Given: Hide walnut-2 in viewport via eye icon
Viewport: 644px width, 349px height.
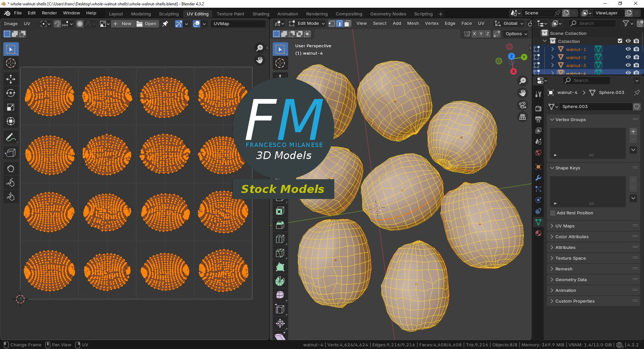Looking at the screenshot, I should coord(628,57).
